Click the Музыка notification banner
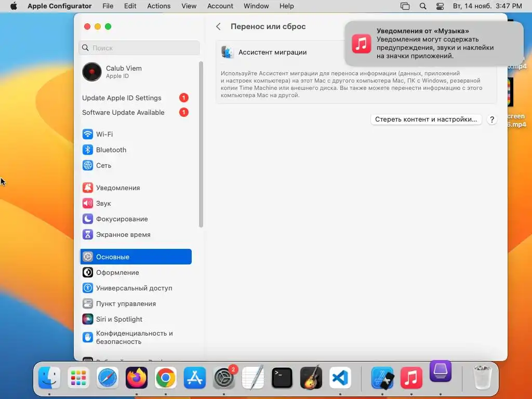Viewport: 532px width, 399px height. pos(434,44)
